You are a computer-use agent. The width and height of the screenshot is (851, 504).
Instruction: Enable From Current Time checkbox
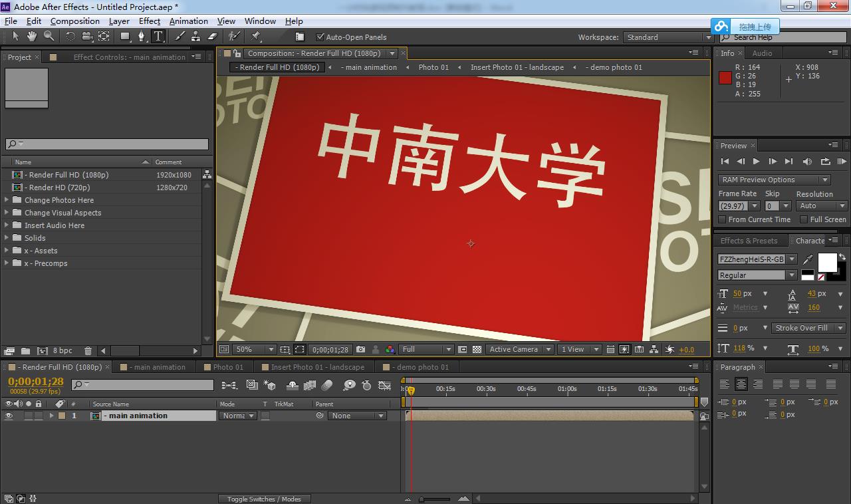tap(723, 219)
